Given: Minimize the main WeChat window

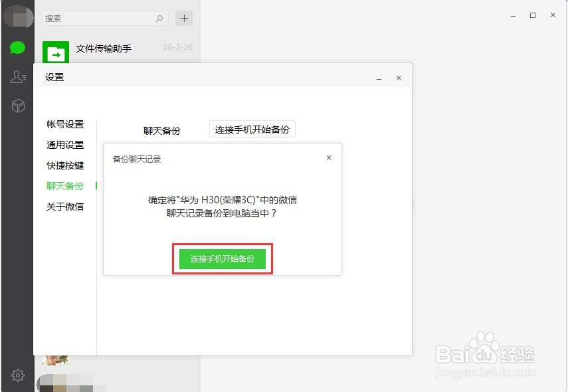Looking at the screenshot, I should pyautogui.click(x=514, y=15).
